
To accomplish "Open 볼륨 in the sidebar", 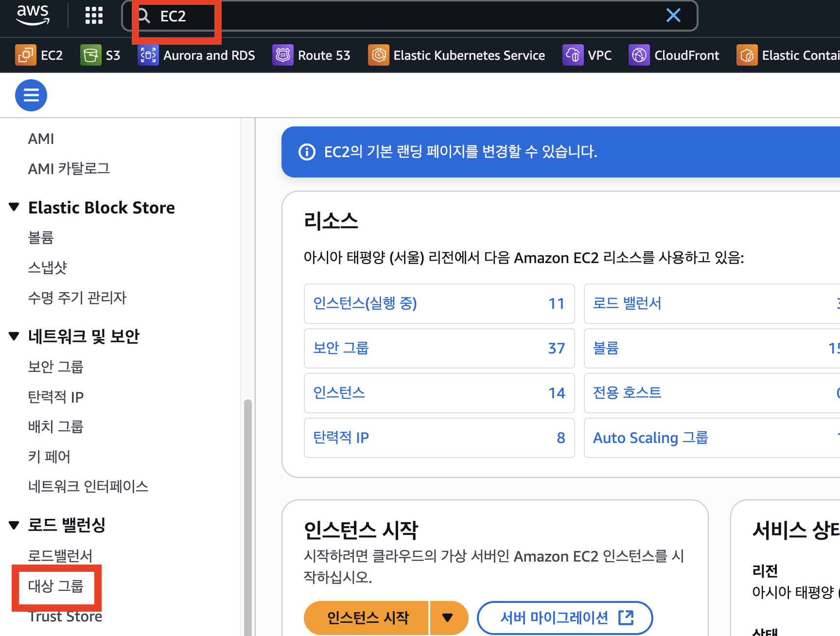I will pyautogui.click(x=41, y=238).
